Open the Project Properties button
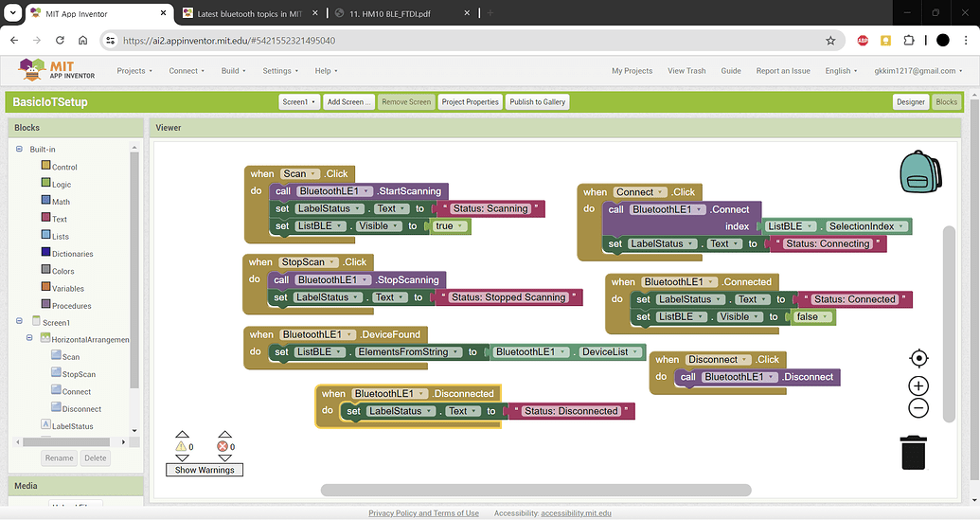 pos(470,102)
